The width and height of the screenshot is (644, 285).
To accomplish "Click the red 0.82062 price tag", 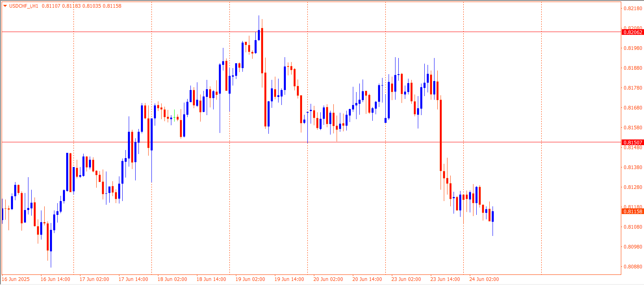I will point(633,32).
